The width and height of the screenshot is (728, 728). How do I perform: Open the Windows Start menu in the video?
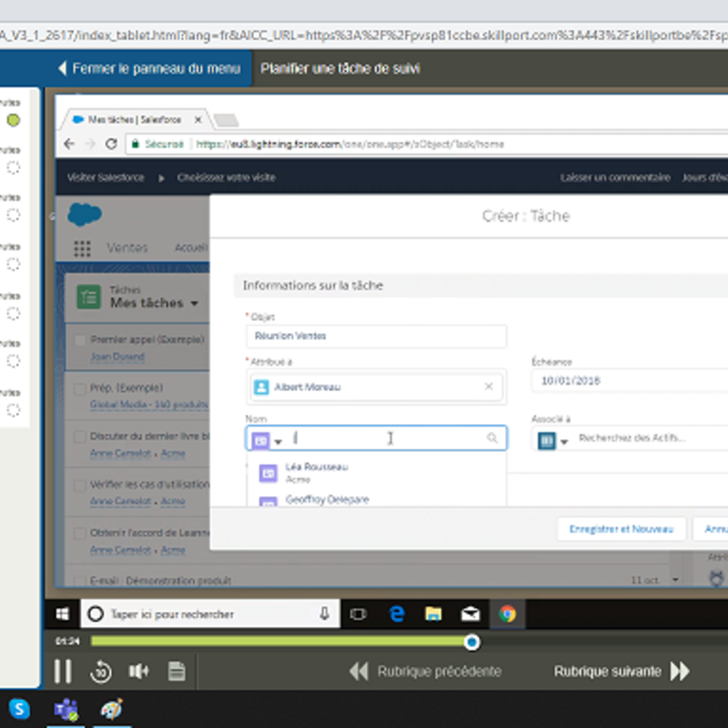tap(62, 614)
